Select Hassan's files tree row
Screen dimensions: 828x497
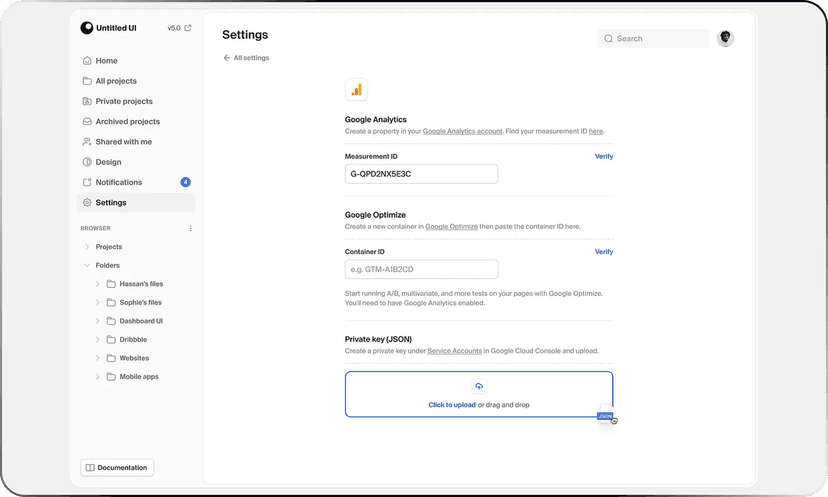pos(136,284)
